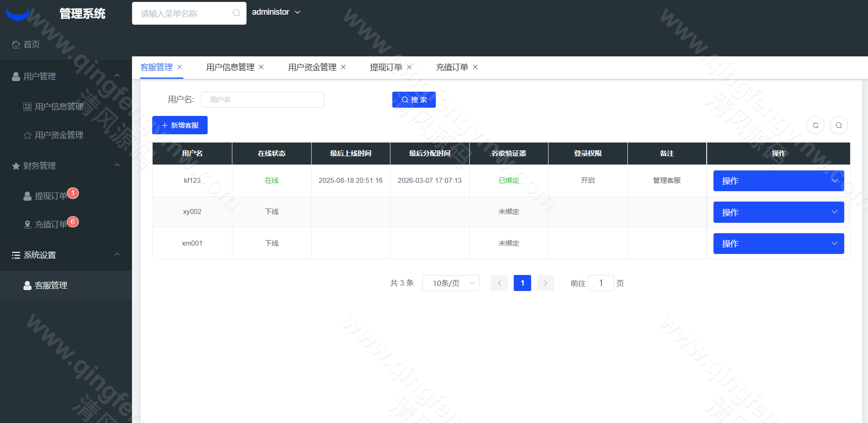Click the 在线状态 column header

[271, 154]
